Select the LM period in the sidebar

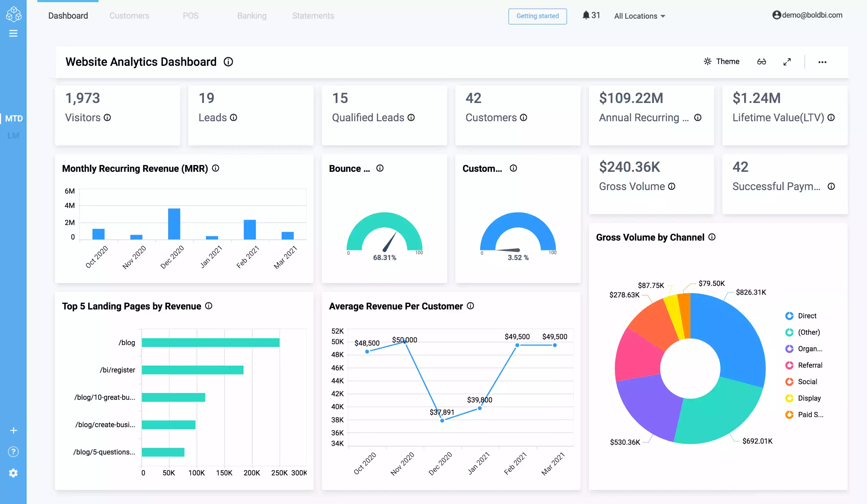13,136
